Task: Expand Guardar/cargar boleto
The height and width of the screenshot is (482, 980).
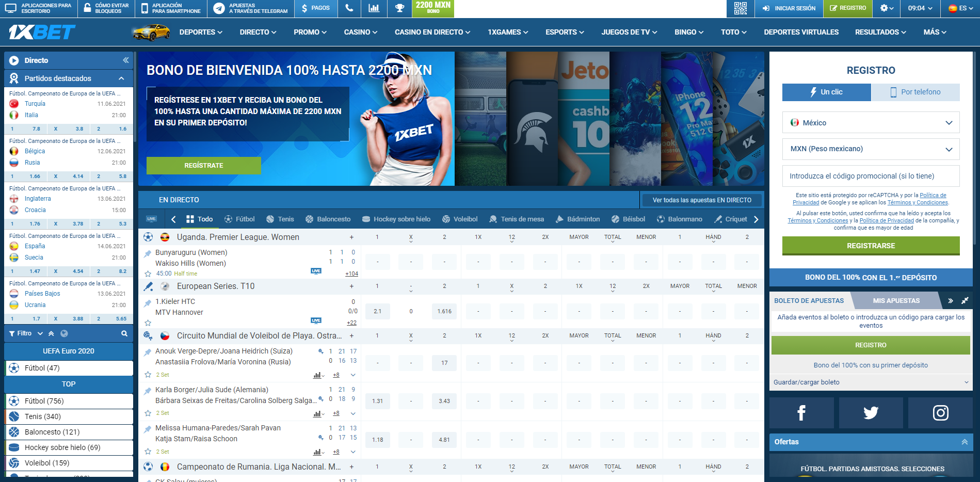Action: (x=871, y=382)
